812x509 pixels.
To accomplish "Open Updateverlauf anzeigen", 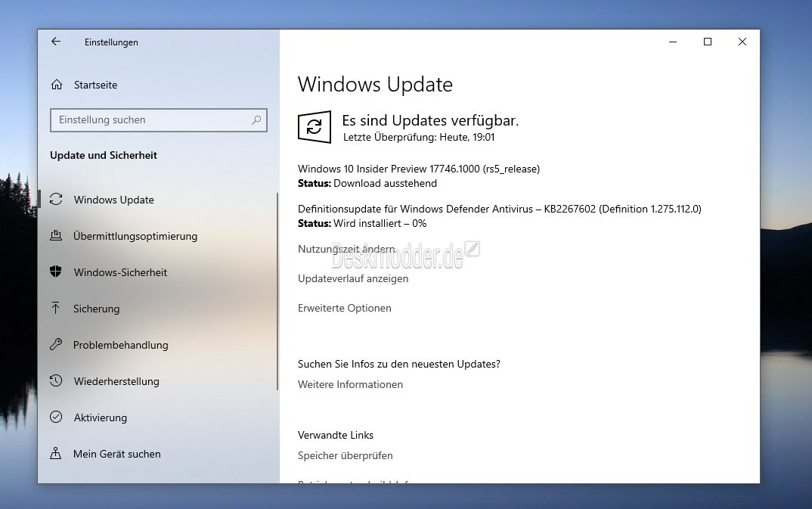I will coord(353,278).
